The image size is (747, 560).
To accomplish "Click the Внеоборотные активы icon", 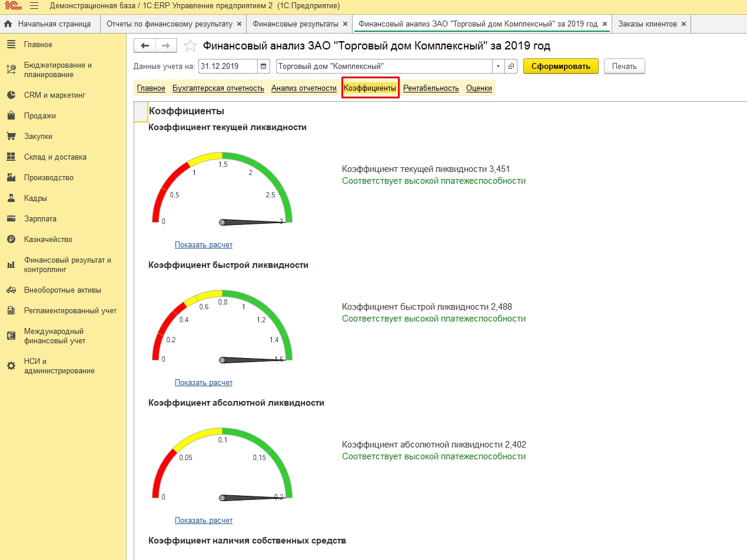I will 11,290.
